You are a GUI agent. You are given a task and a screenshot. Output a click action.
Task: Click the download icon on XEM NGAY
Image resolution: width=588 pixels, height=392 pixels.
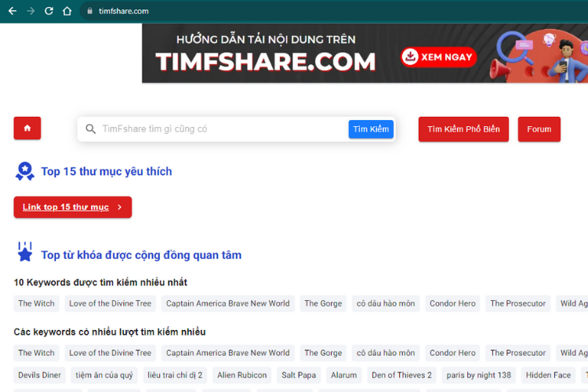(x=410, y=56)
